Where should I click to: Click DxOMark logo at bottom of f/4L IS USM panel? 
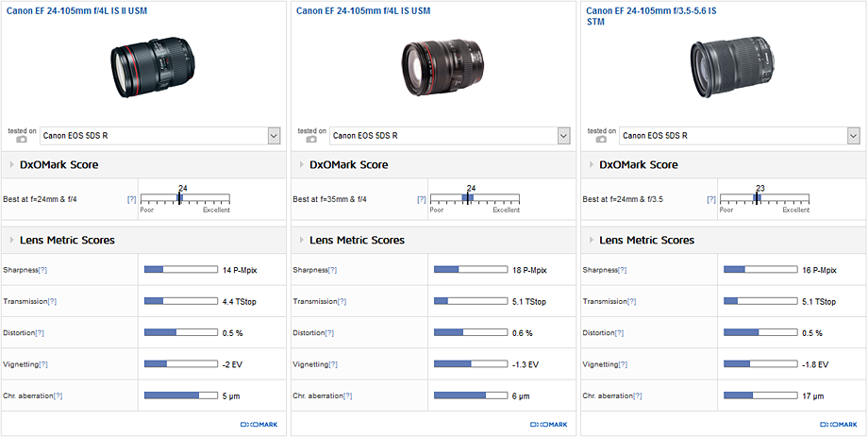point(549,425)
